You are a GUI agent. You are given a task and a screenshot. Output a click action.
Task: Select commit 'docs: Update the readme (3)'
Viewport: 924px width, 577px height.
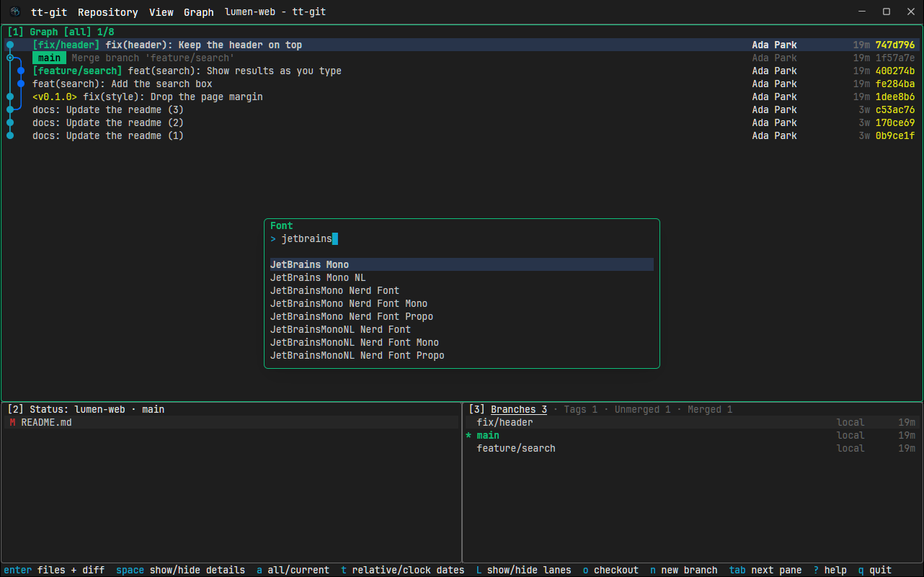tap(462, 110)
